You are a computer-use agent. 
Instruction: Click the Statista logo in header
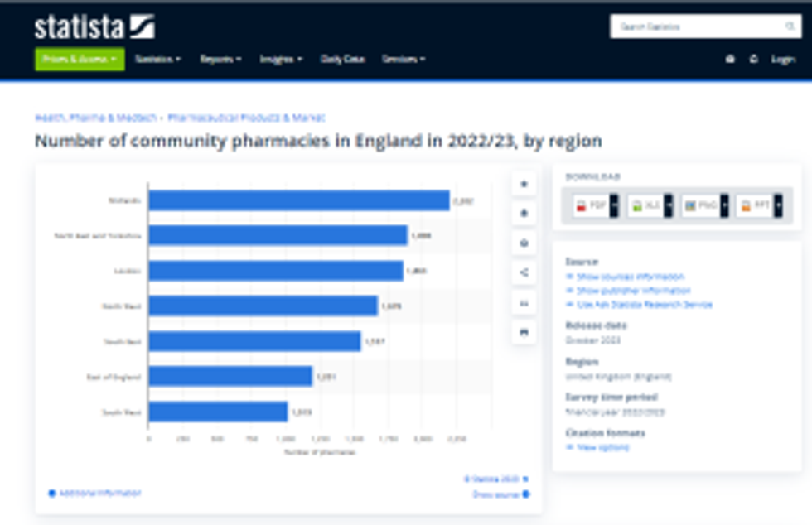pos(94,27)
